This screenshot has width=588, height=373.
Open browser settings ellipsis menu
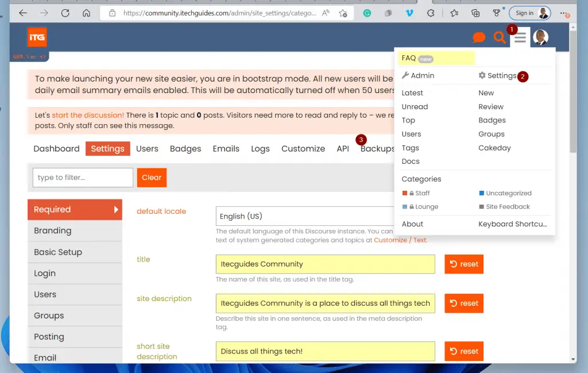pos(564,13)
